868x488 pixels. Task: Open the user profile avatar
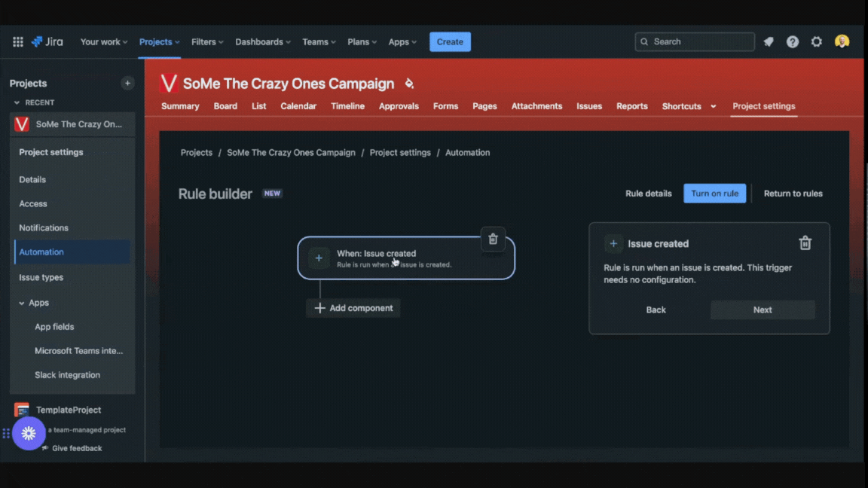842,41
